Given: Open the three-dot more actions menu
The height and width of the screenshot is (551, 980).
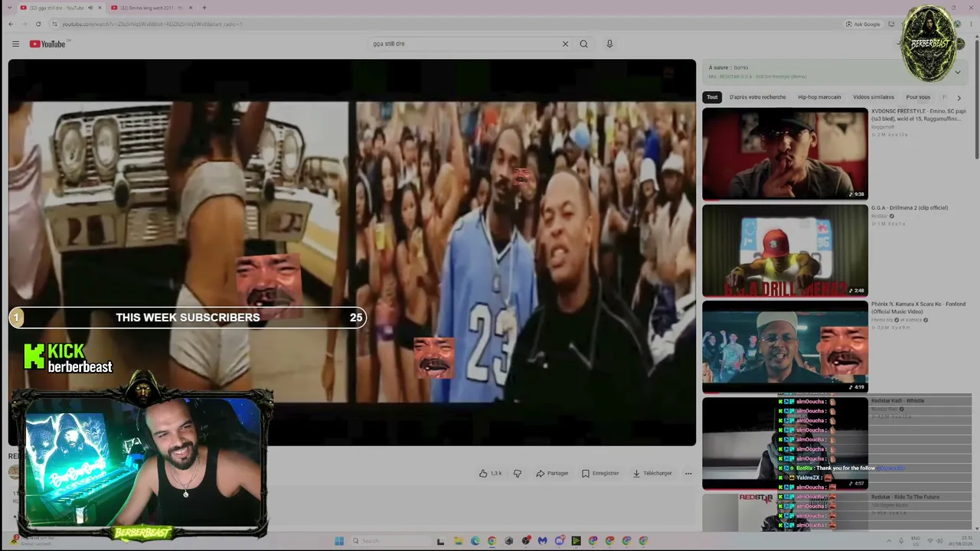Looking at the screenshot, I should (688, 474).
